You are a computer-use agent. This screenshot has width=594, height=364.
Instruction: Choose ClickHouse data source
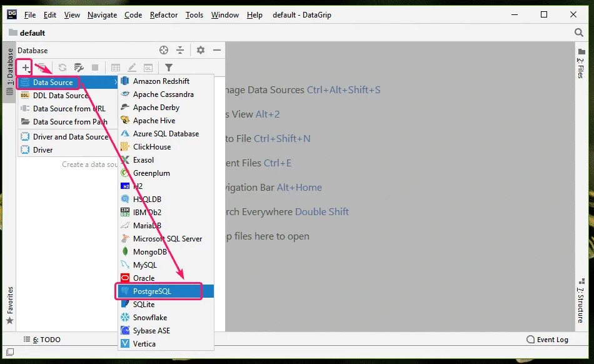coord(166,146)
